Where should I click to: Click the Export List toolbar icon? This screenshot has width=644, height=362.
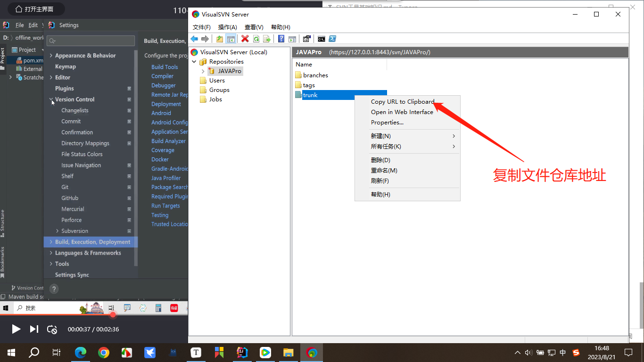click(x=267, y=39)
